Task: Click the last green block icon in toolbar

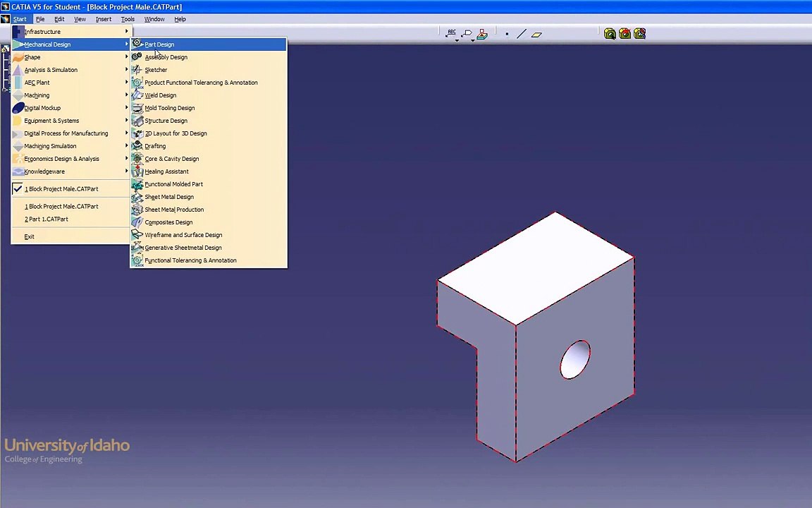Action: (640, 34)
